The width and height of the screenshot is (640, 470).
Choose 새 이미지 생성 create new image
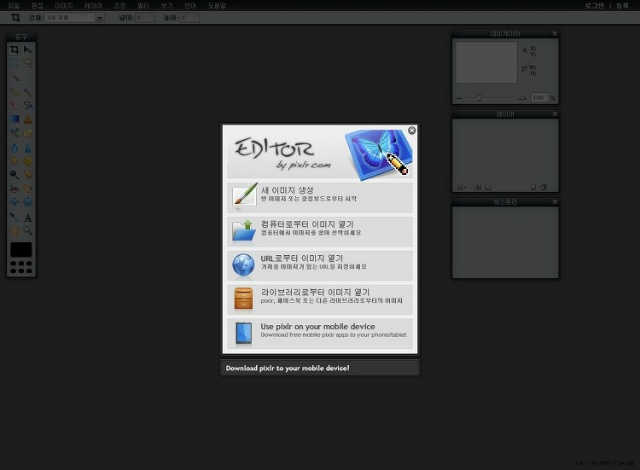(320, 197)
